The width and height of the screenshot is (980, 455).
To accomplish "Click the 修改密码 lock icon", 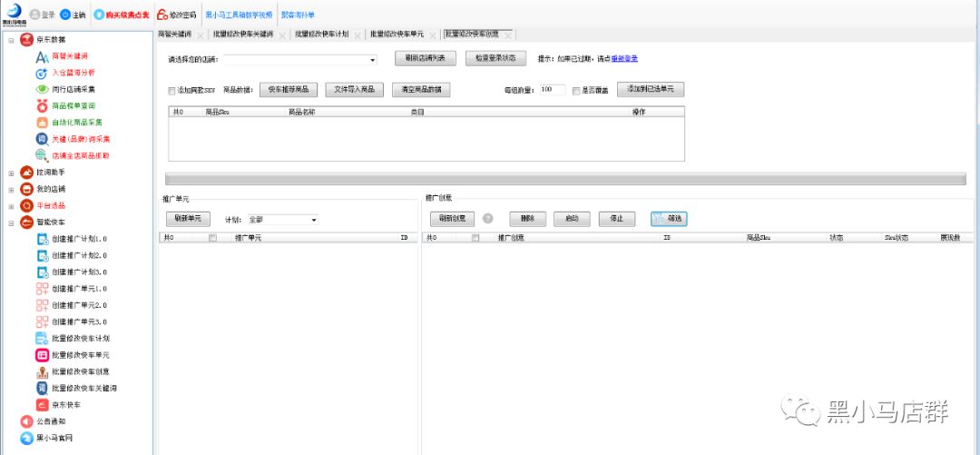I will pos(162,15).
